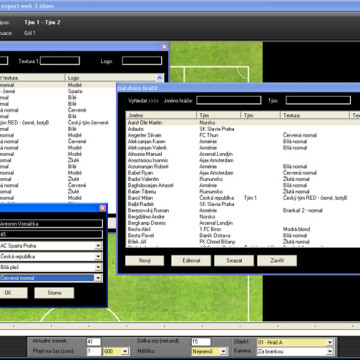Viewport: 360px width, 360px height.
Task: Click the Nový button
Action: click(x=145, y=261)
